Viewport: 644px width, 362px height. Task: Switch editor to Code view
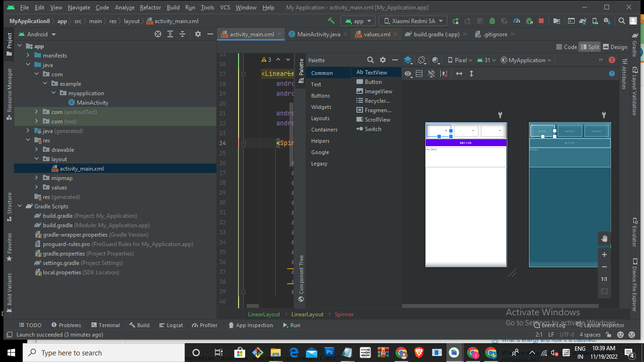pos(566,47)
